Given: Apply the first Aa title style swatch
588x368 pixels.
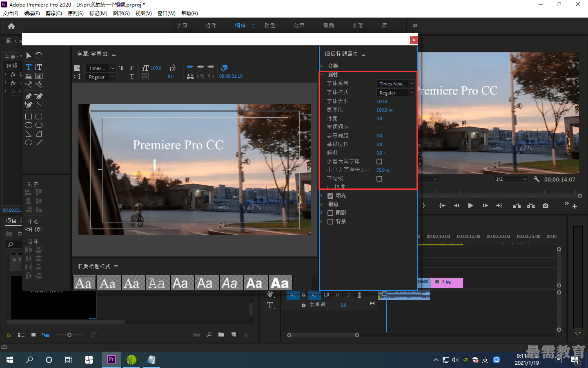Looking at the screenshot, I should tap(85, 283).
